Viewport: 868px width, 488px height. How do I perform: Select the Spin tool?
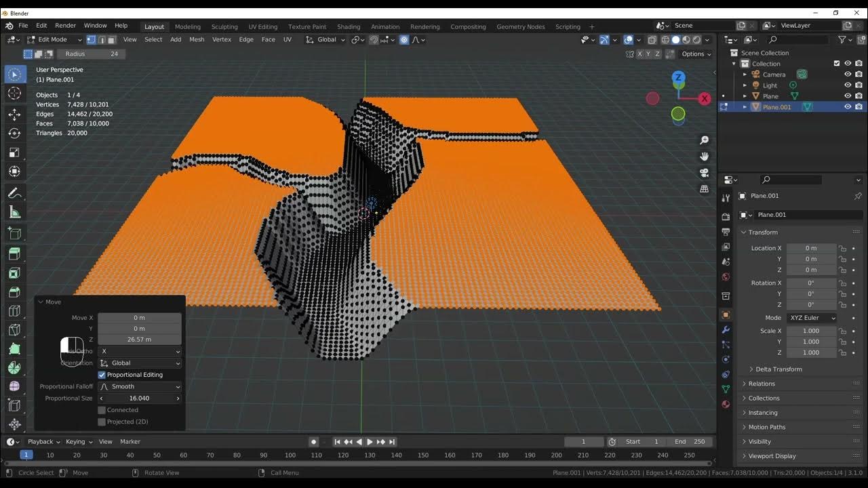pos(14,369)
